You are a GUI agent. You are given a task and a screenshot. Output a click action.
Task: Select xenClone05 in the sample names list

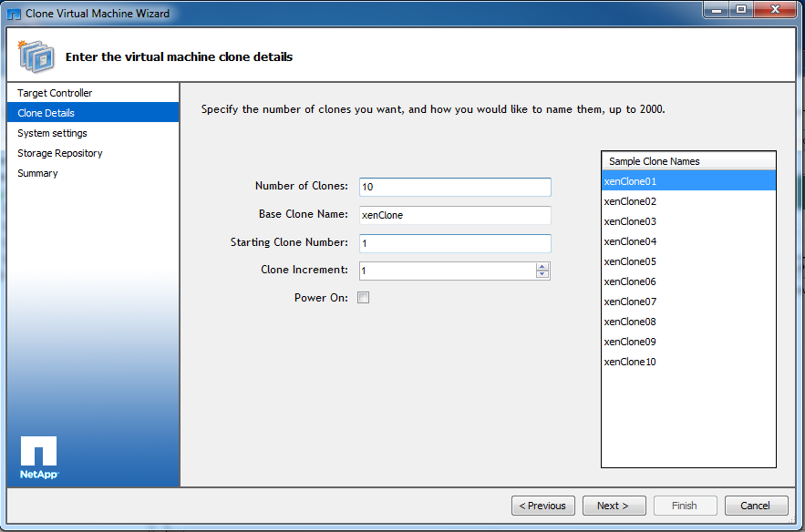630,261
